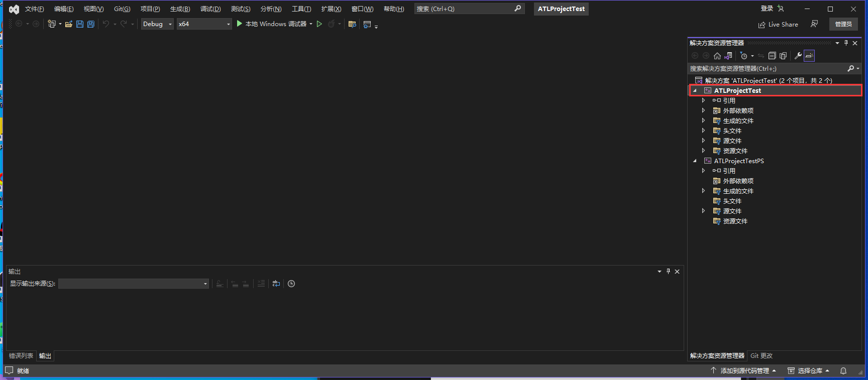Collapse the ATLProjectTest project node
The height and width of the screenshot is (380, 868).
tap(695, 91)
